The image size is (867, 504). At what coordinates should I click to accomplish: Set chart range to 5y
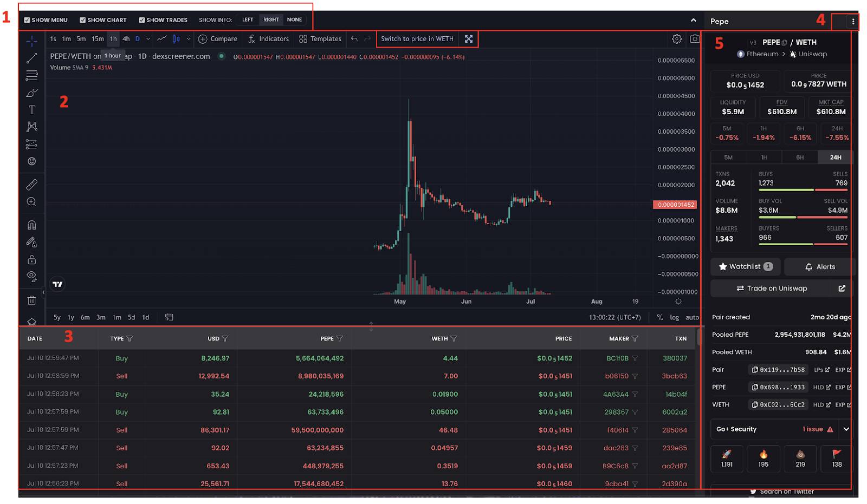57,318
